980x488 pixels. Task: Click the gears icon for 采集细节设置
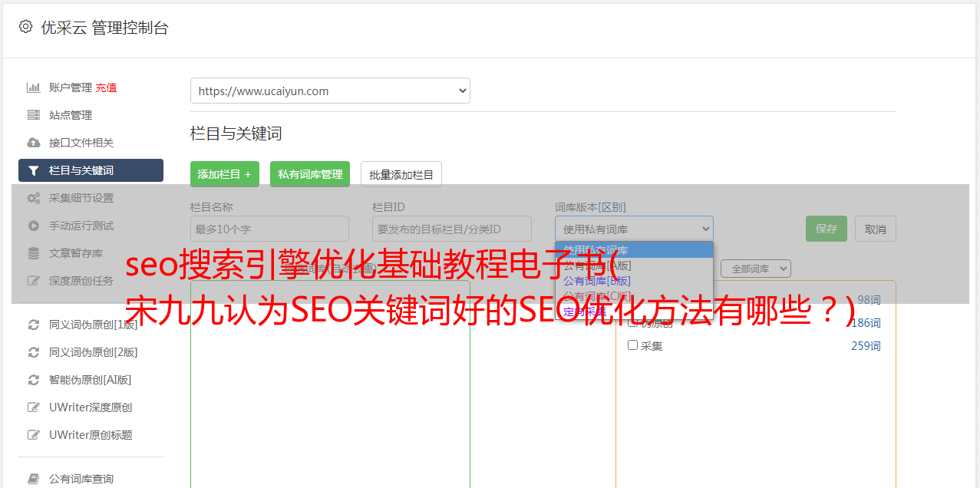(33, 198)
